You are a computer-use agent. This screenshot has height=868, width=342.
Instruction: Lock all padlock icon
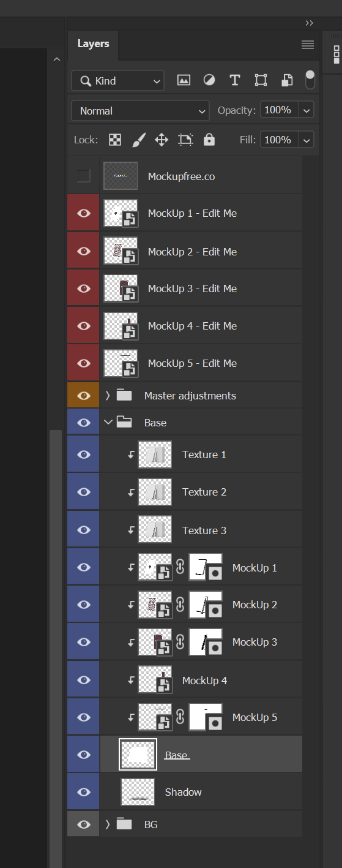pos(209,140)
